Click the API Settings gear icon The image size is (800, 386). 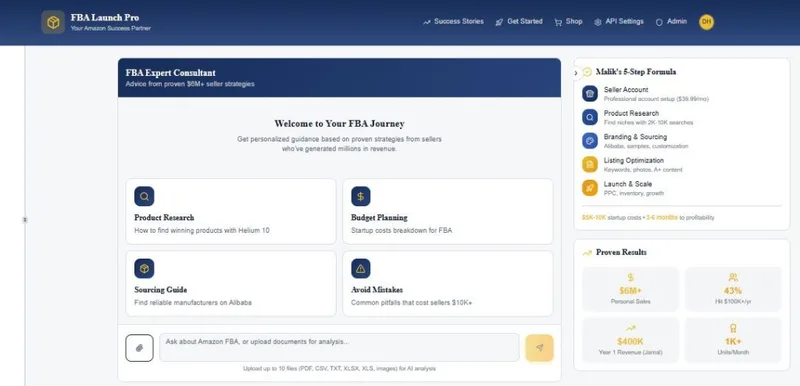(x=598, y=22)
